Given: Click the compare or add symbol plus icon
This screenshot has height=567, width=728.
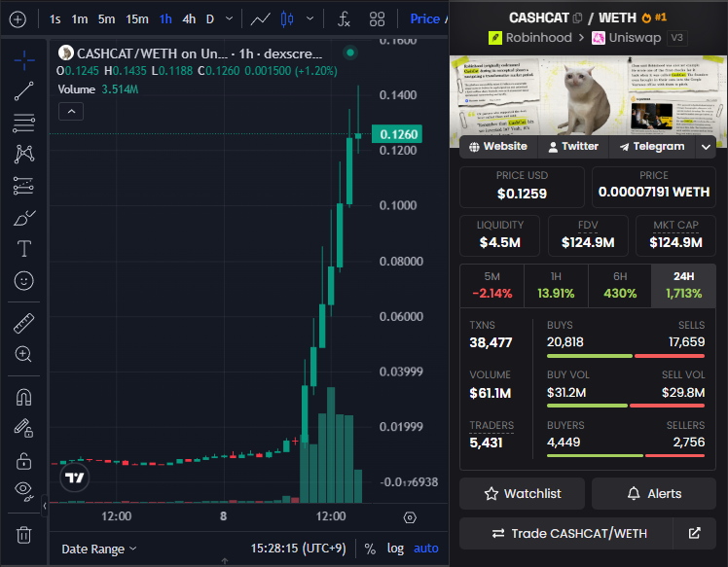Looking at the screenshot, I should coord(18,19).
